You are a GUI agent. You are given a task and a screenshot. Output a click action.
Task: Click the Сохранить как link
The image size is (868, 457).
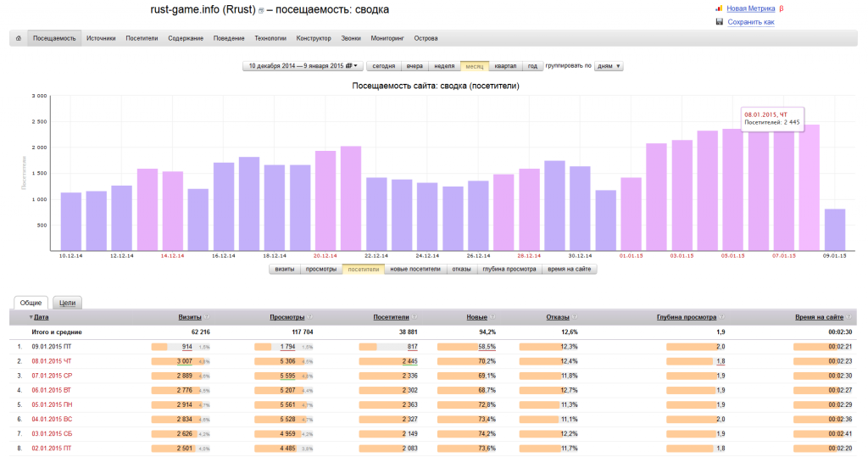pyautogui.click(x=751, y=22)
